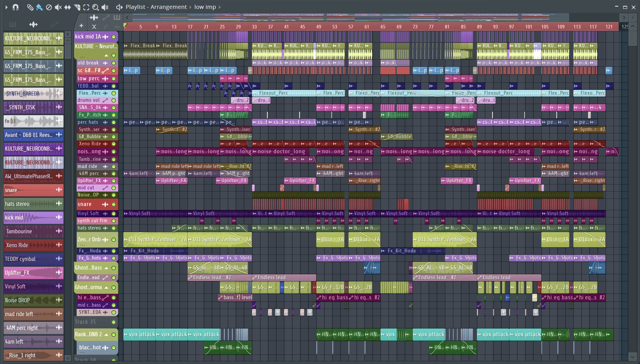Select the Draw pencil tool
The width and height of the screenshot is (640, 364).
tap(30, 7)
